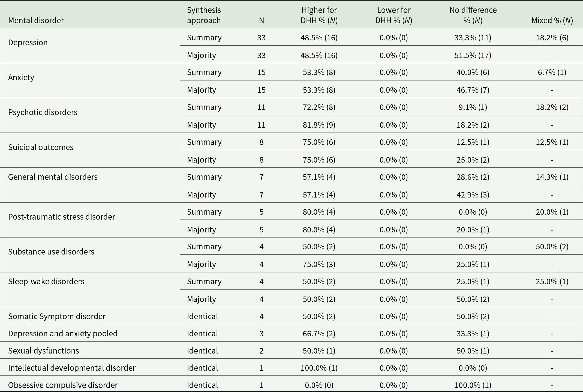
Task: Select Post-traumatic stress disorder row label
Action: coord(62,217)
